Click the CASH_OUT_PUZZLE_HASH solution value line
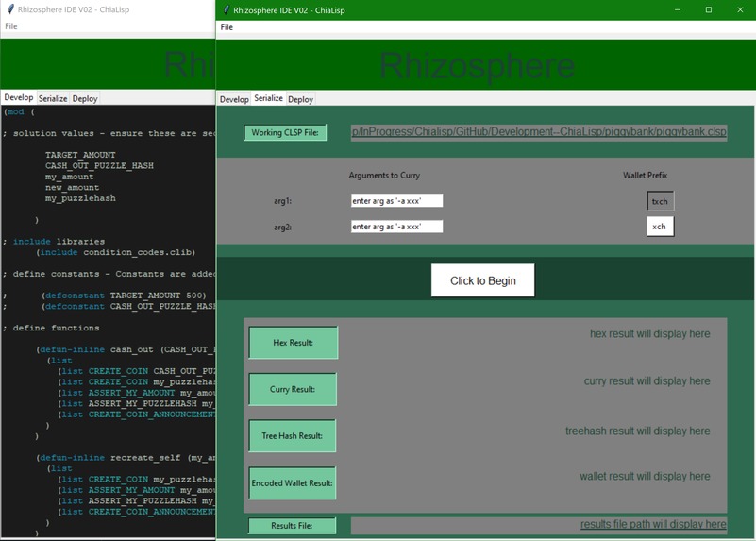Viewport: 756px width, 541px height. click(x=99, y=166)
